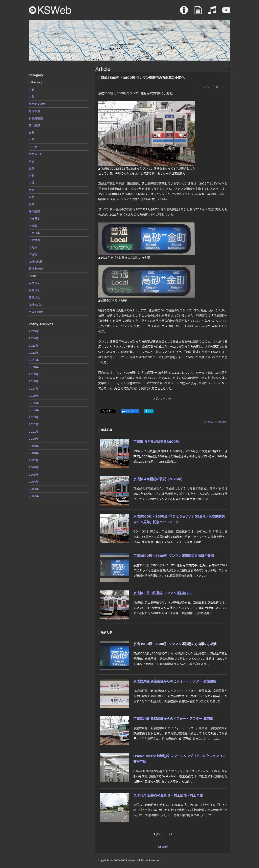The width and height of the screenshot is (259, 868).
Task: Select the 北総鉄道 category
Action: 34,111
